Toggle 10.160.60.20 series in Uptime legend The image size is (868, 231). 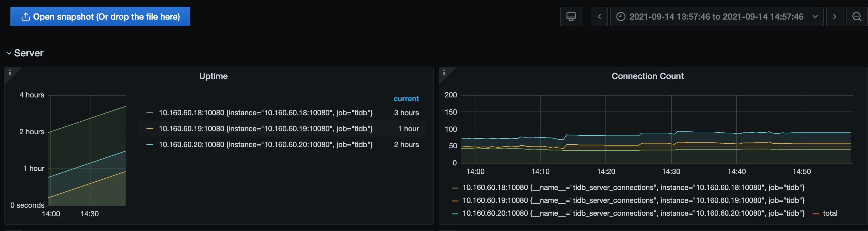coord(265,145)
